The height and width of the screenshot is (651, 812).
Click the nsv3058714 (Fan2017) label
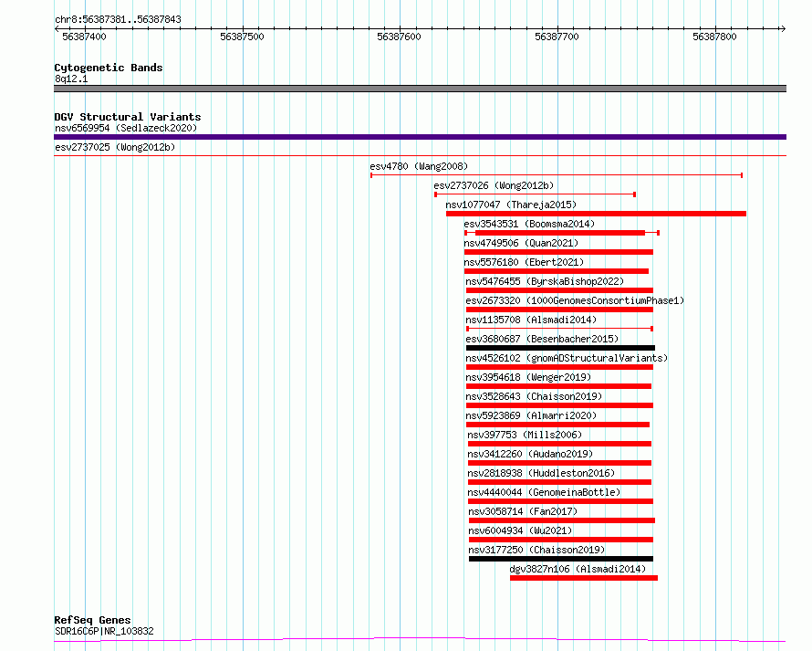click(x=523, y=511)
